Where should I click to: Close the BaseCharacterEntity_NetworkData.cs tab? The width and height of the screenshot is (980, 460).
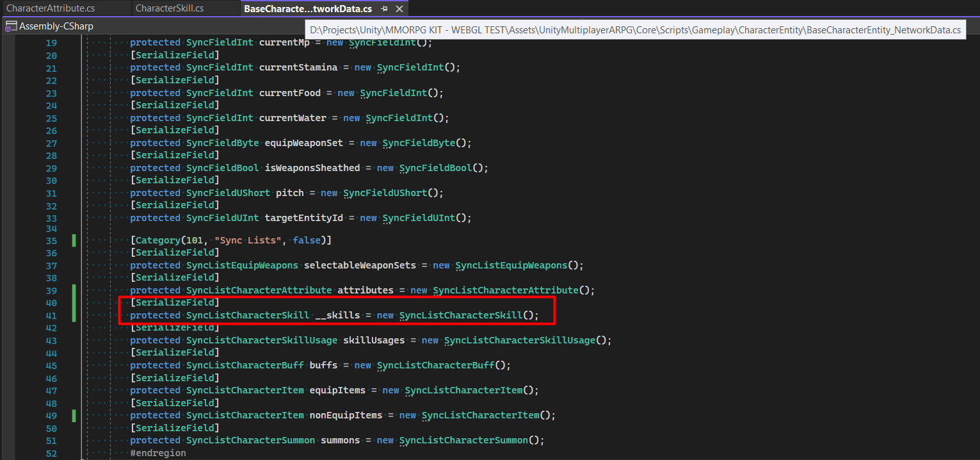(399, 9)
